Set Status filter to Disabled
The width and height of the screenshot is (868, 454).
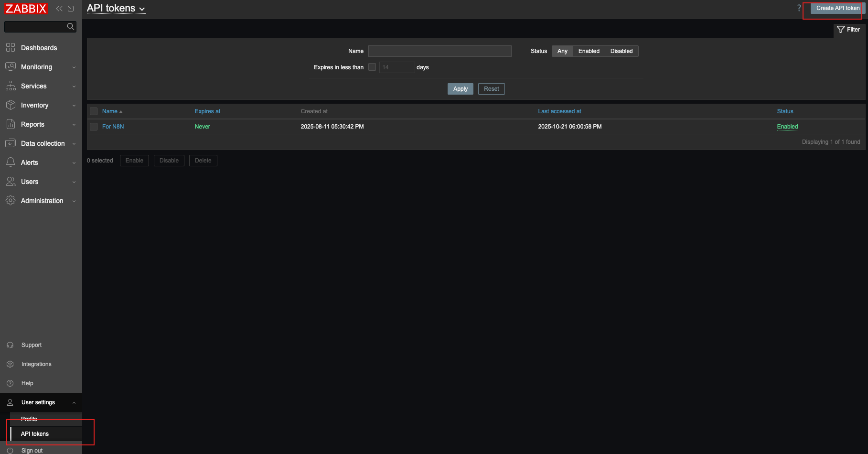pos(621,51)
